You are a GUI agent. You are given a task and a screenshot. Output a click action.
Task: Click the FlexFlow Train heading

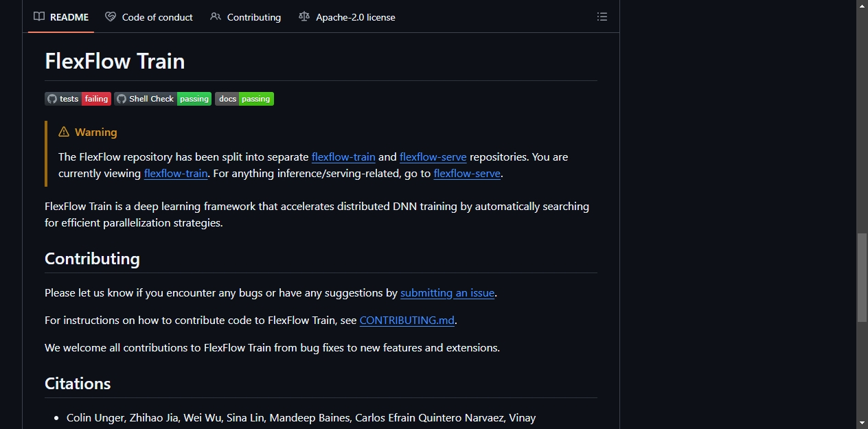(115, 61)
